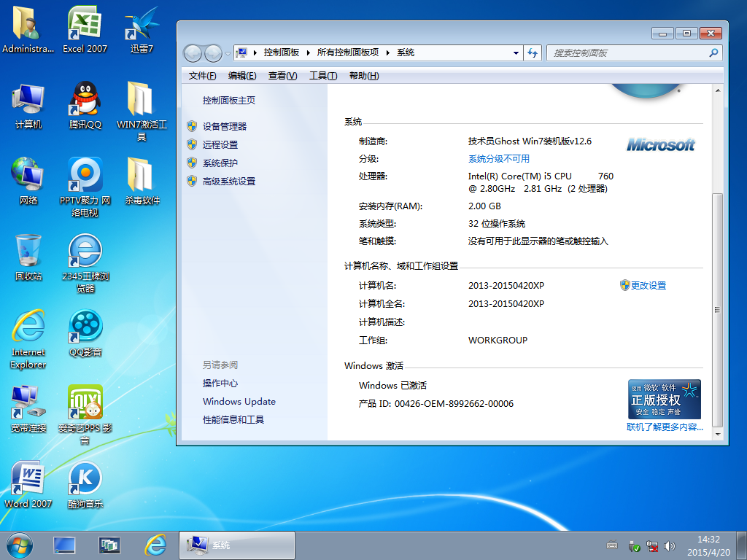Open the 迅雷7 desktop shortcut
This screenshot has width=747, height=560.
pos(142,28)
